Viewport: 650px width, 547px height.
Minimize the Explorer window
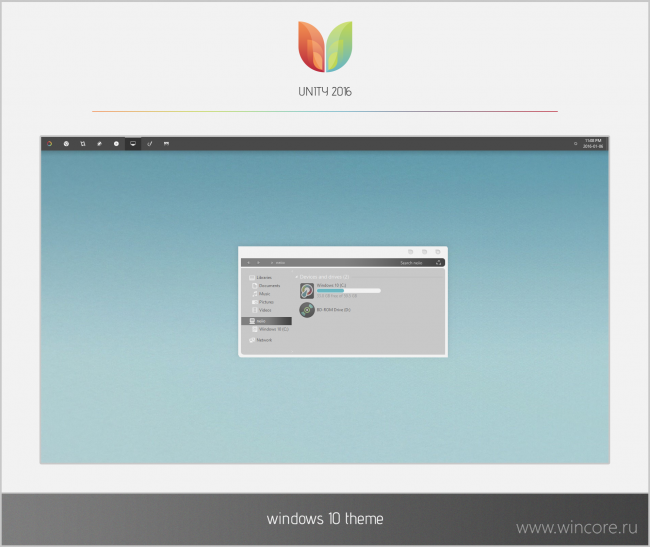click(410, 252)
